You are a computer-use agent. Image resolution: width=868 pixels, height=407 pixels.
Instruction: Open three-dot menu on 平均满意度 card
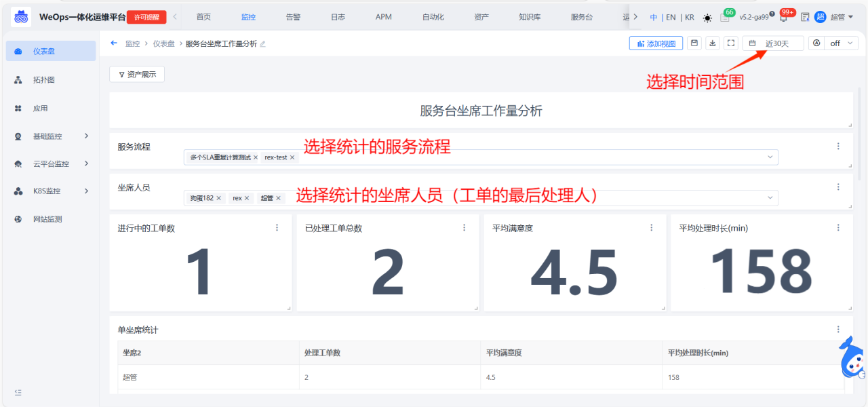point(652,228)
